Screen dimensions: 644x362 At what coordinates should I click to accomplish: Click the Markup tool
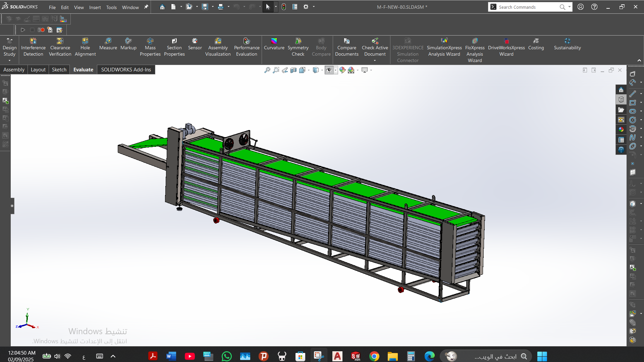pos(128,44)
